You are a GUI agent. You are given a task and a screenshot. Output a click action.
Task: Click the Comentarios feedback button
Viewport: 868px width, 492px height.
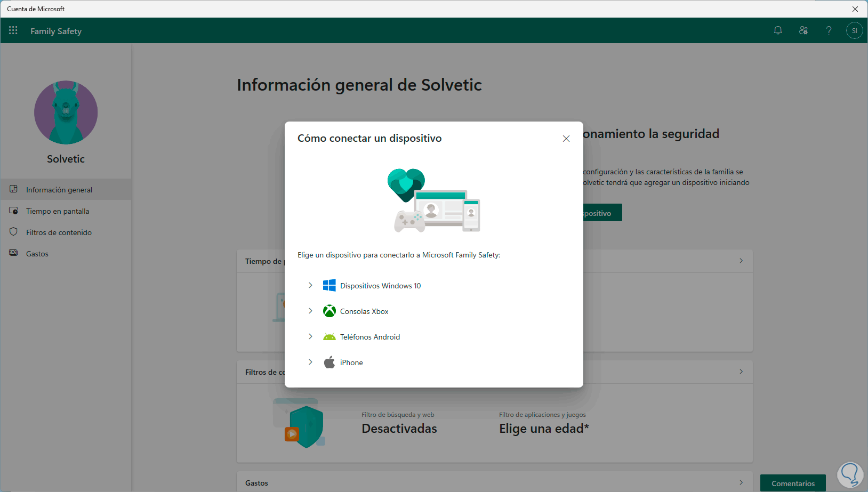(x=793, y=483)
